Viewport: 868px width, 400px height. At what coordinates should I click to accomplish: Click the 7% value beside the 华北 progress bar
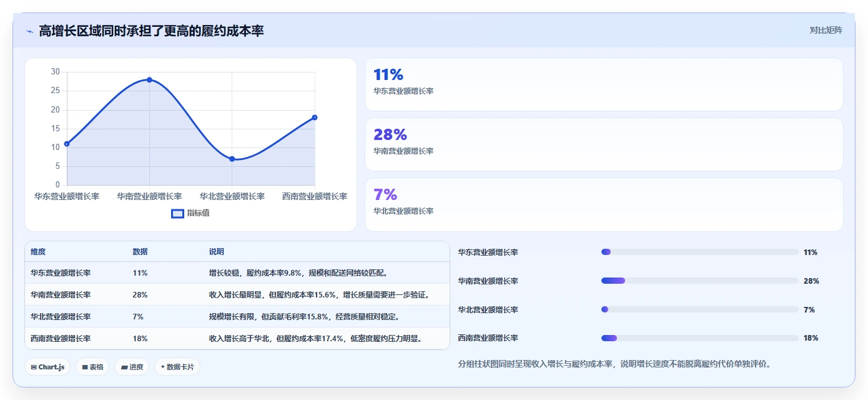(809, 310)
